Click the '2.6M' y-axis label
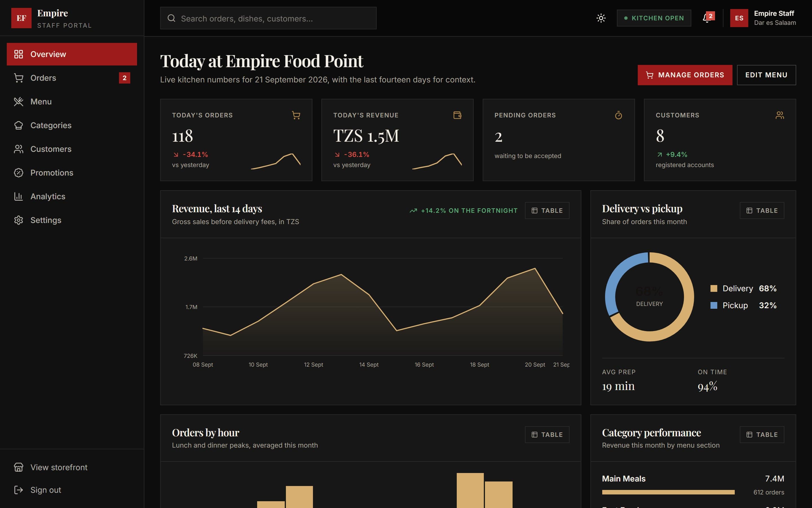The width and height of the screenshot is (812, 508). click(191, 258)
